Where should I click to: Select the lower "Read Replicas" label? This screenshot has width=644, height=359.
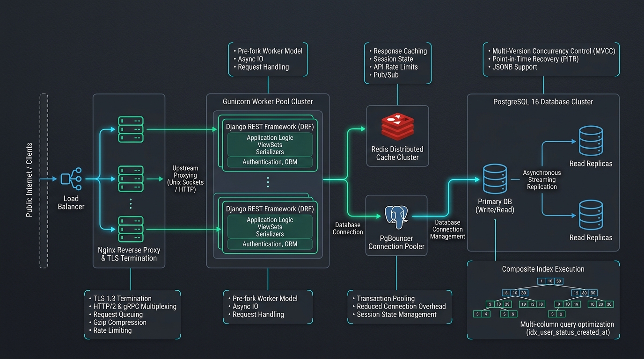[x=591, y=237]
